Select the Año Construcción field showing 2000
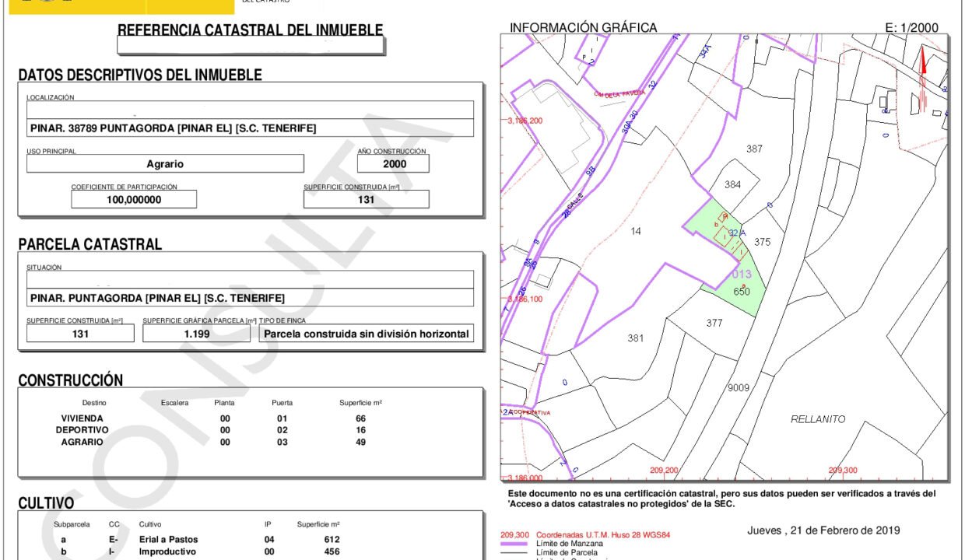965x560 pixels. pos(393,164)
